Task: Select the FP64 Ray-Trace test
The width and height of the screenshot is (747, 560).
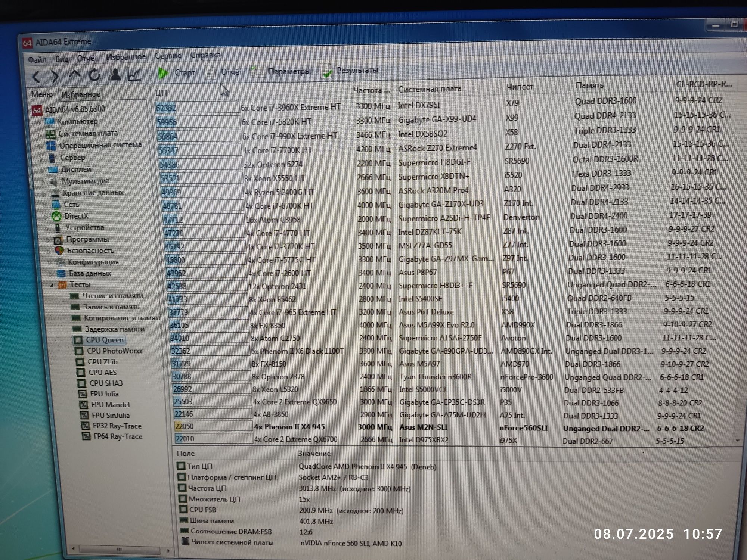Action: pos(118,437)
